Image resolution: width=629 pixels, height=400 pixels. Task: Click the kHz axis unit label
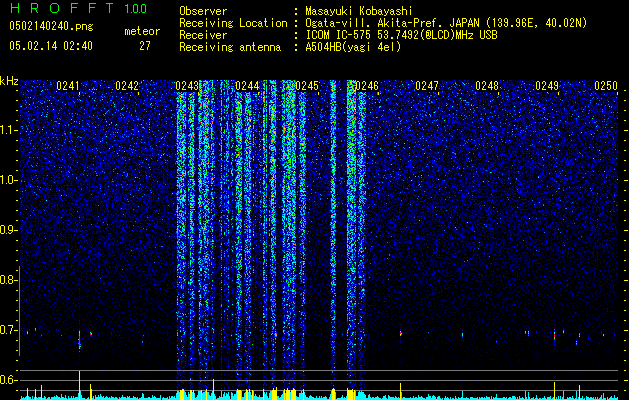click(x=9, y=81)
